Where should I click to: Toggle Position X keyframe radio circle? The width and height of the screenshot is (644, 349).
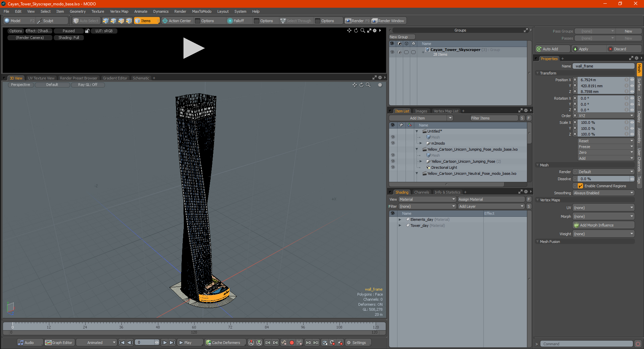[575, 80]
